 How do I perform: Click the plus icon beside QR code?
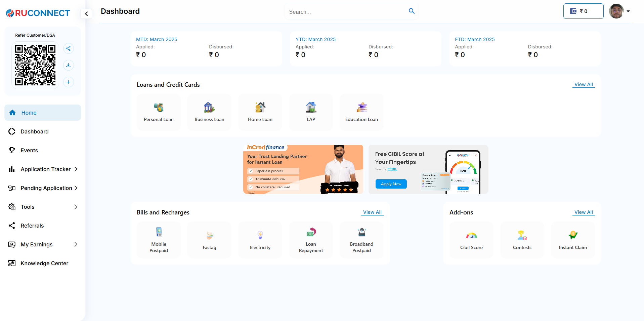click(x=68, y=82)
